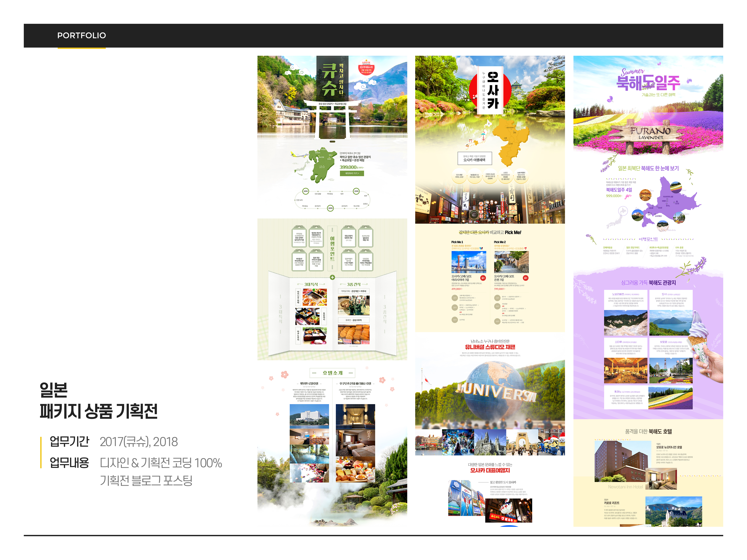The height and width of the screenshot is (560, 747).
Task: Click the '북해도일주' purple title
Action: pyautogui.click(x=648, y=82)
